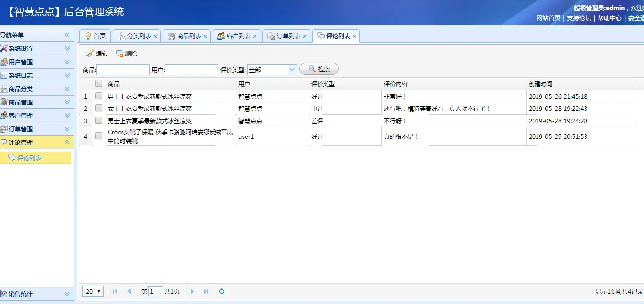Viewport: 644px width, 304px height.
Task: Open the 评价类型 dropdown
Action: (293, 70)
